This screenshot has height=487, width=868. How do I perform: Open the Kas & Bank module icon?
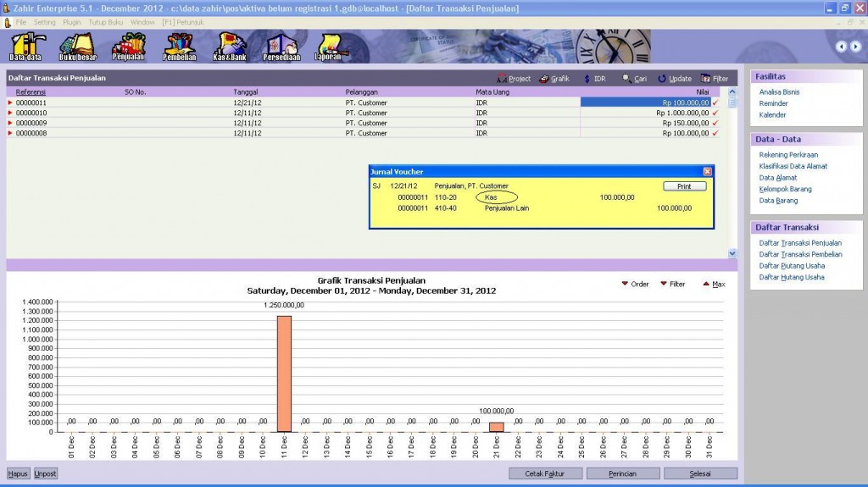click(x=231, y=46)
